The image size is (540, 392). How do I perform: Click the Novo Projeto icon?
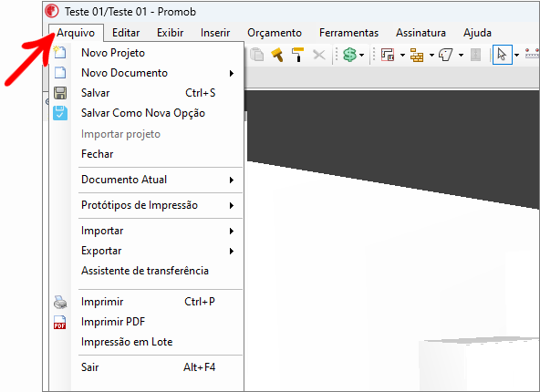coord(59,52)
